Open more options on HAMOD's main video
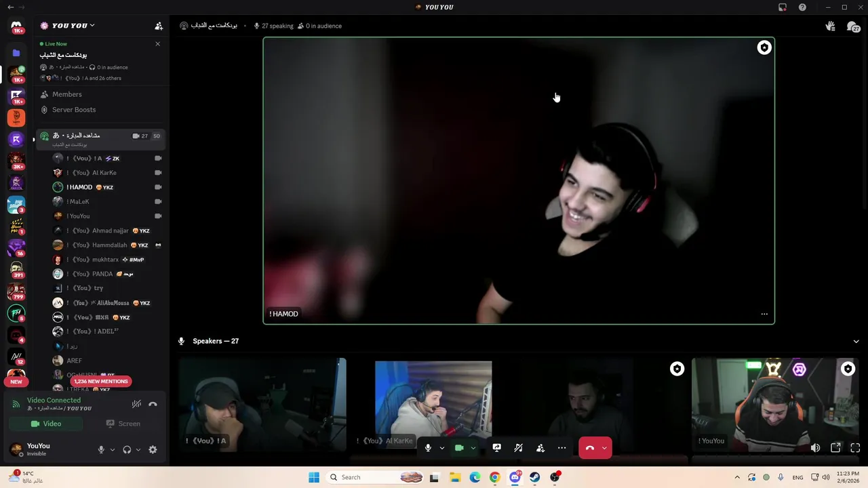 pyautogui.click(x=764, y=314)
